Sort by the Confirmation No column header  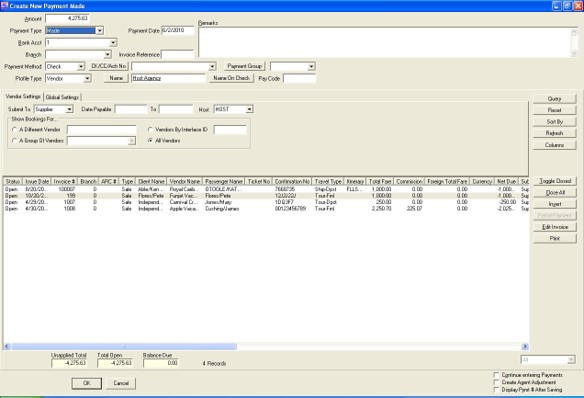click(292, 181)
